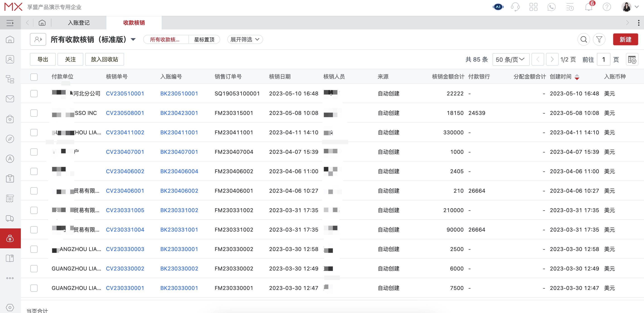644x313 pixels.
Task: Open link BK230423001 in the table
Action: pos(179,113)
